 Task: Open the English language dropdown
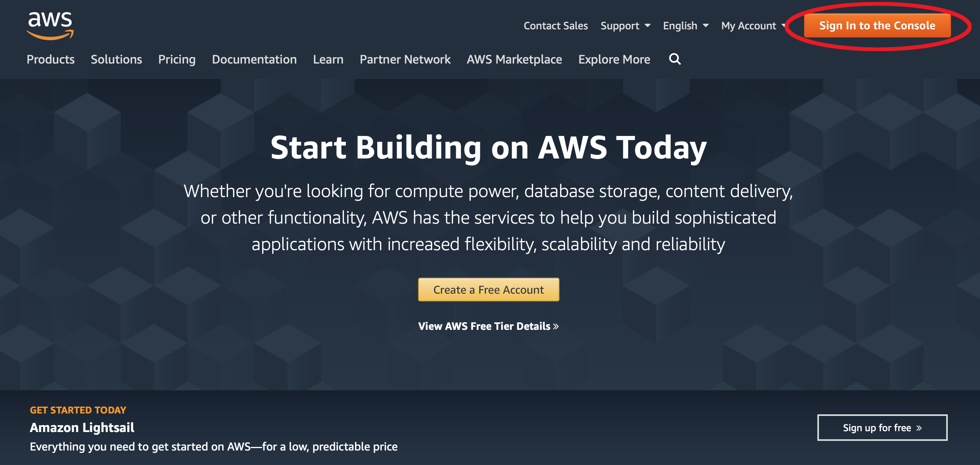pos(686,26)
